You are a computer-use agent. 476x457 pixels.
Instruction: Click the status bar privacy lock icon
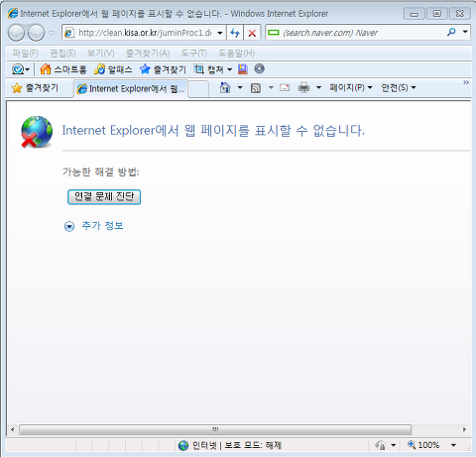click(x=381, y=445)
